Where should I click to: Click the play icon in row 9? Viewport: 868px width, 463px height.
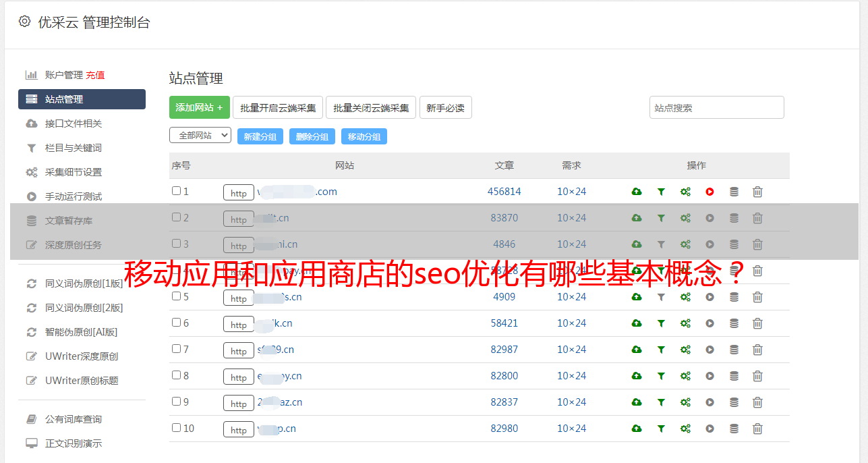coord(710,402)
